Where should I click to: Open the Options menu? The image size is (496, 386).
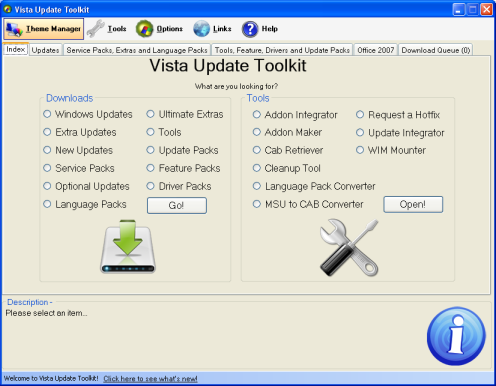click(159, 29)
